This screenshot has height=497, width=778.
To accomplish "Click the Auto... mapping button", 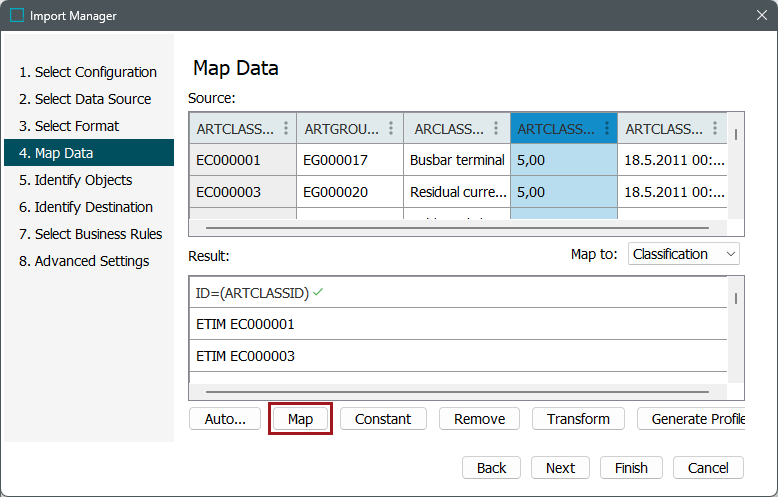I will coord(225,419).
